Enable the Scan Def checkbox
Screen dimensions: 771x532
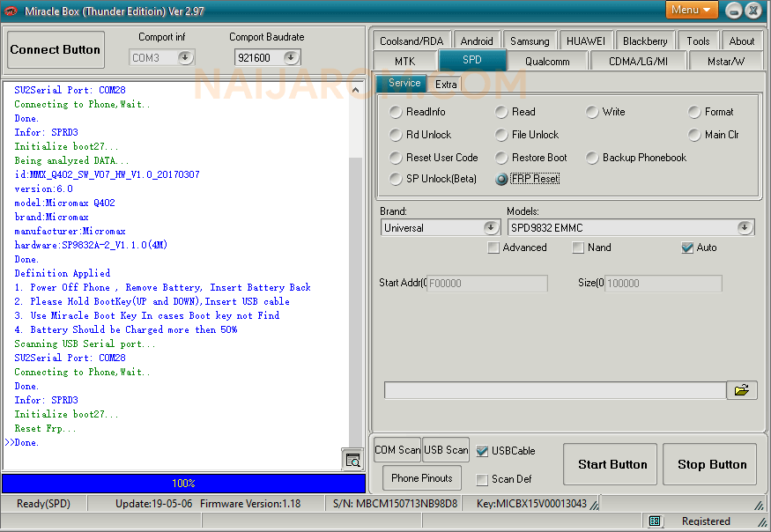[x=482, y=479]
